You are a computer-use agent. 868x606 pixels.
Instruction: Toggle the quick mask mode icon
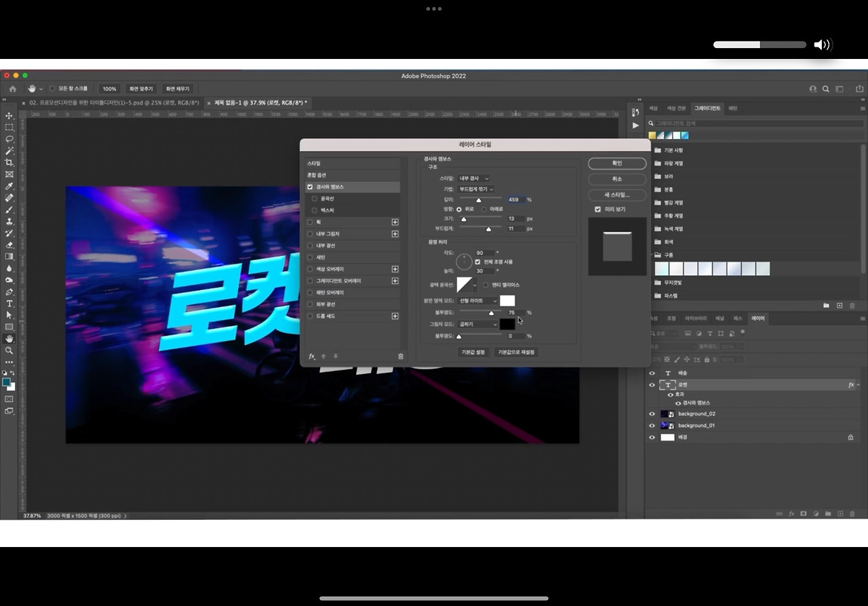(9, 399)
